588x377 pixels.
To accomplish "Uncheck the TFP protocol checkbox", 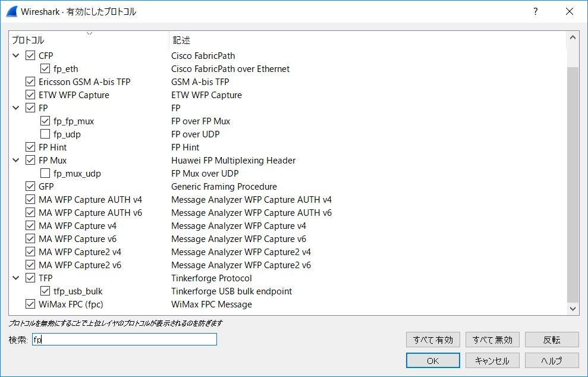I will (30, 278).
